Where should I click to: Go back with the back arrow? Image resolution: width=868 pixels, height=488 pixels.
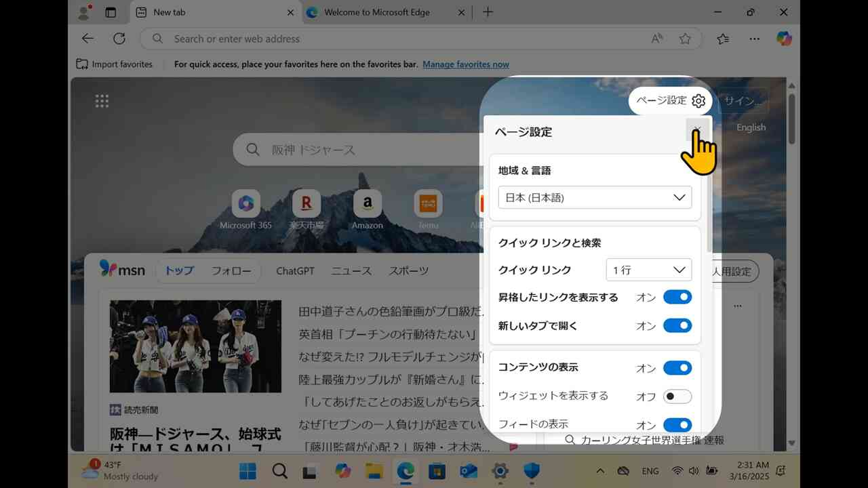[87, 39]
